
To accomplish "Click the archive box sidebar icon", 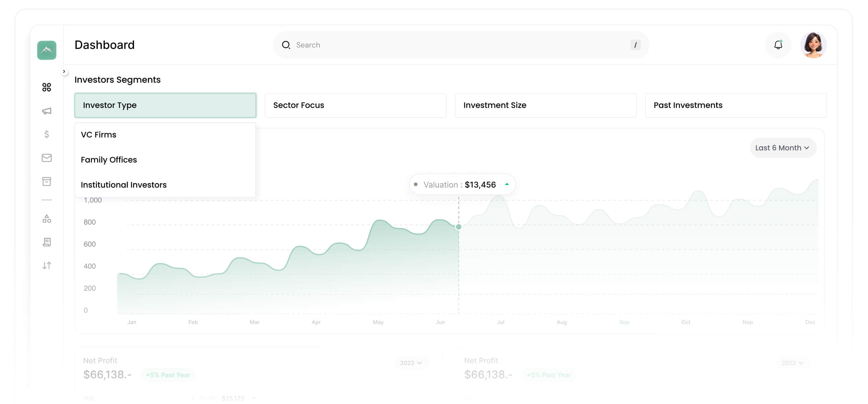I will pyautogui.click(x=47, y=181).
